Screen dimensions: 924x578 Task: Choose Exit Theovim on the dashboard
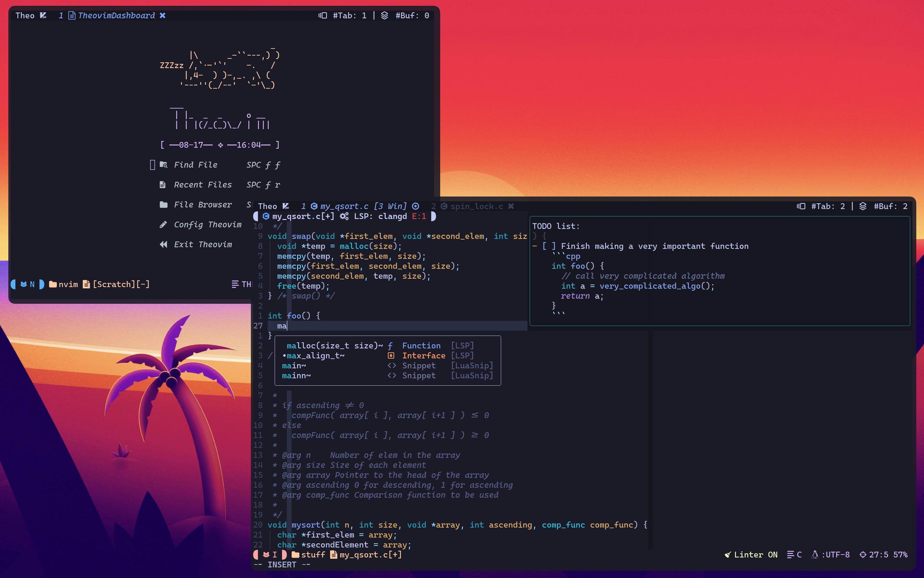coord(195,244)
